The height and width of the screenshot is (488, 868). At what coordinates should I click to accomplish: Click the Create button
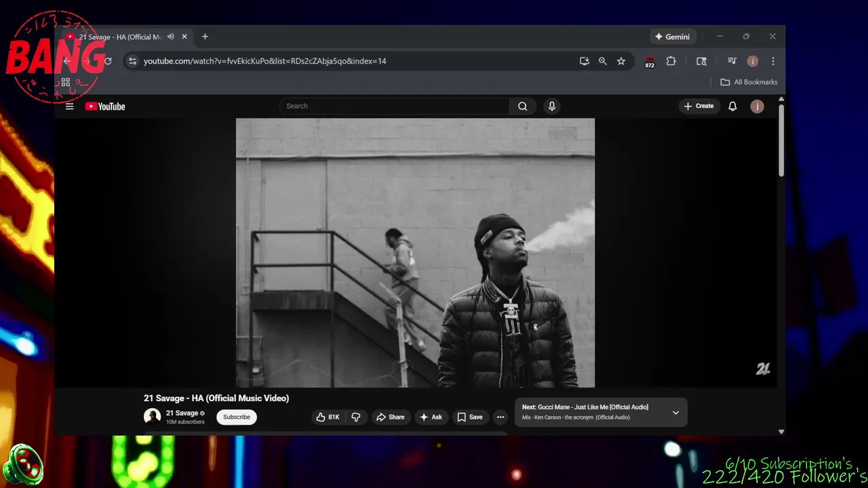(698, 106)
